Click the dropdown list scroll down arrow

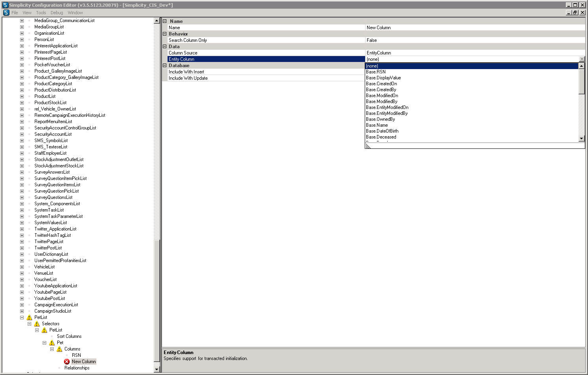[x=581, y=139]
